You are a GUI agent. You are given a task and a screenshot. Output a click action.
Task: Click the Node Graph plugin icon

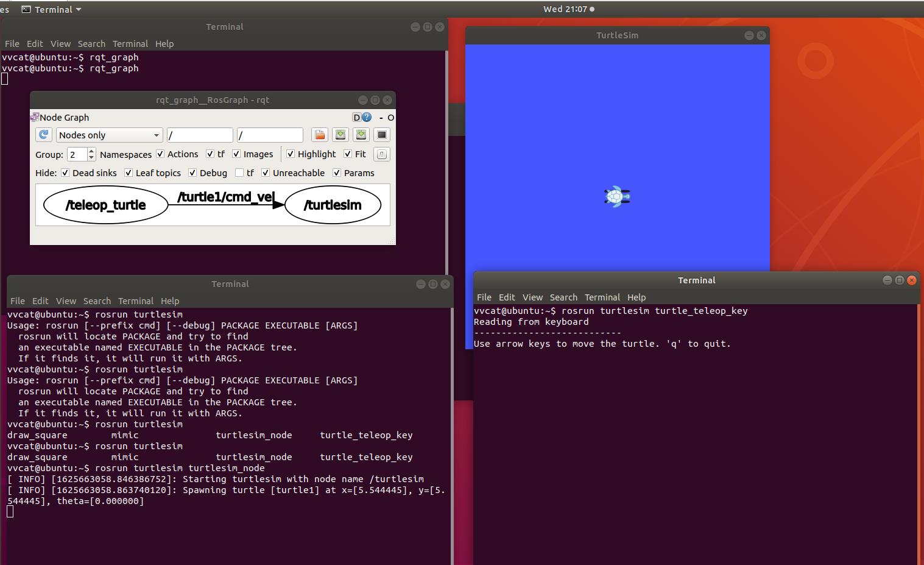[x=35, y=117]
